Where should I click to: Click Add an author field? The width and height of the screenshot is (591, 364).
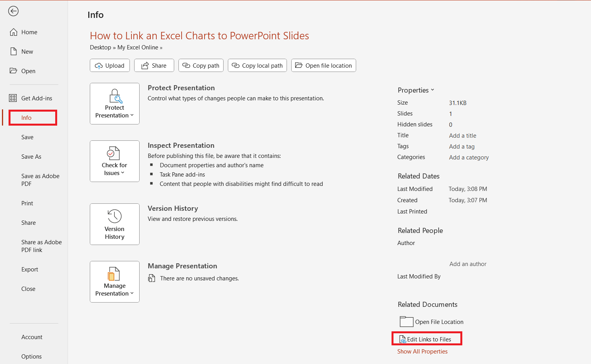click(x=468, y=264)
